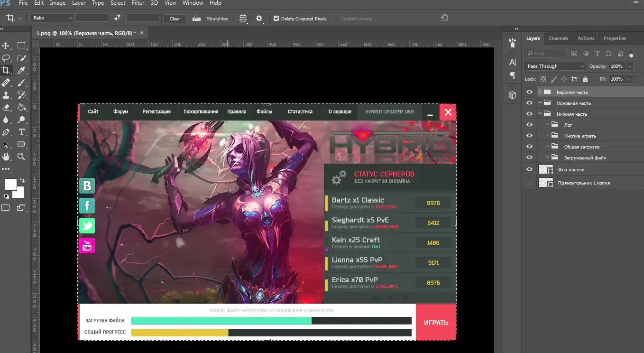
Task: Toggle Delete Cropped Pixels checkbox
Action: coord(276,19)
